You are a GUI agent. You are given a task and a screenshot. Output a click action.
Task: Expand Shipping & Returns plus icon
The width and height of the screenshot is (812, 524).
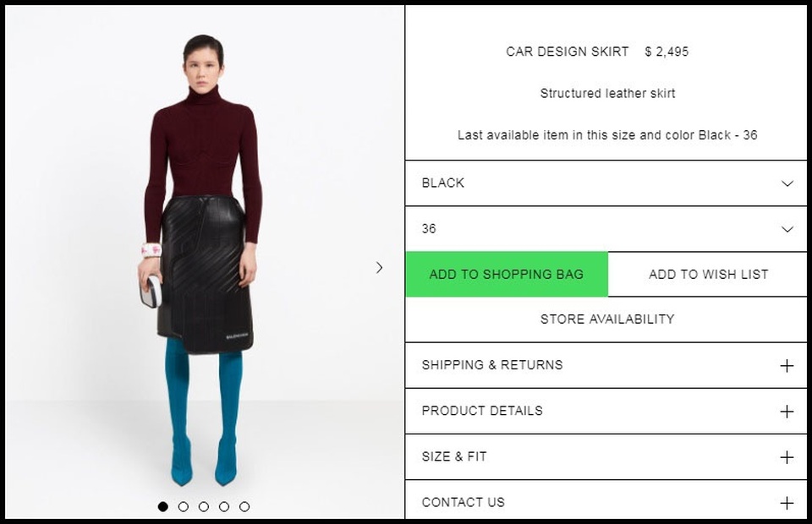(x=787, y=366)
